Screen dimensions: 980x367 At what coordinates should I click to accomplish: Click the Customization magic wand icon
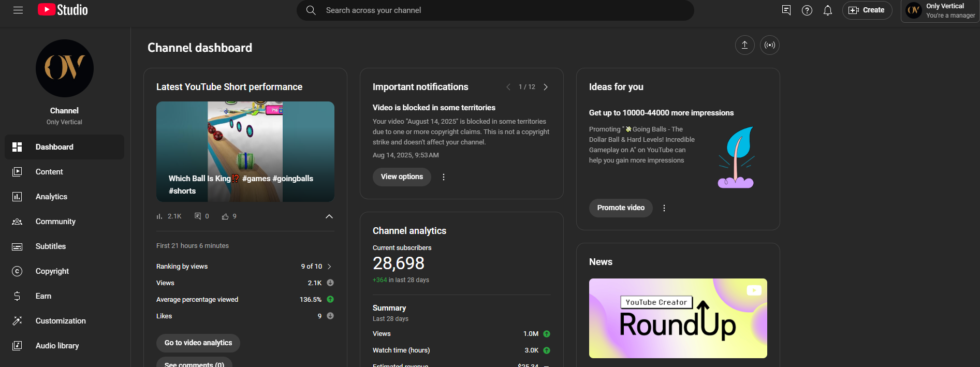[17, 321]
